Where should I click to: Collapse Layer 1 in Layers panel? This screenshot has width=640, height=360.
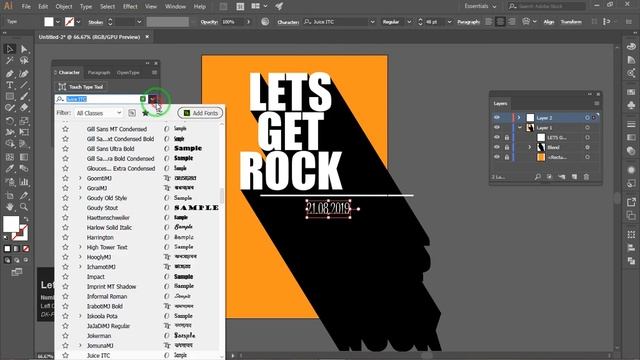click(519, 127)
